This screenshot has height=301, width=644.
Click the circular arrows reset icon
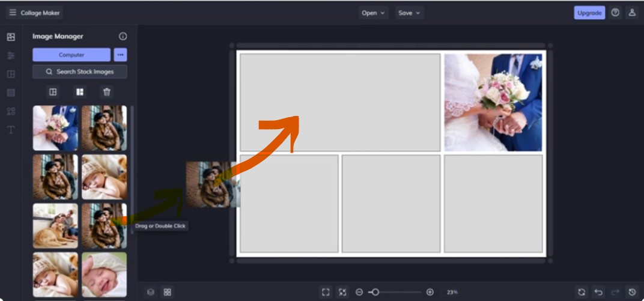(582, 292)
